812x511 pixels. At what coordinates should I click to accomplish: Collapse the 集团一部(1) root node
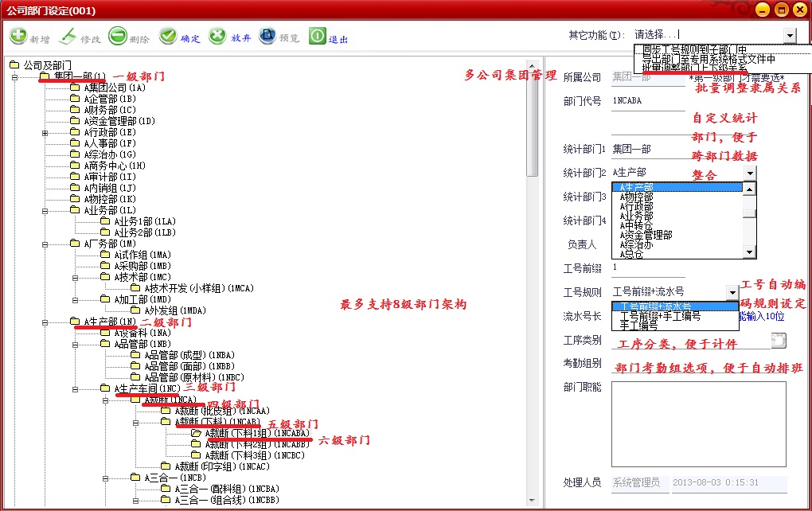tap(15, 76)
